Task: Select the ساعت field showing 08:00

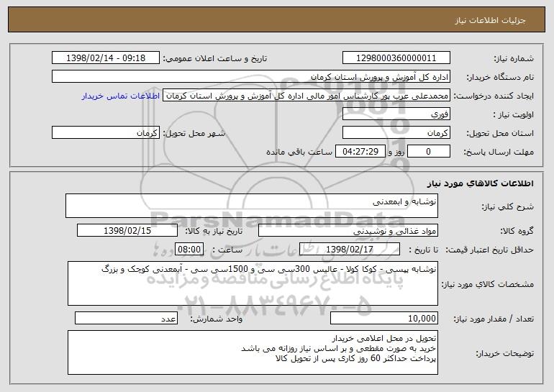Action: pos(189,250)
